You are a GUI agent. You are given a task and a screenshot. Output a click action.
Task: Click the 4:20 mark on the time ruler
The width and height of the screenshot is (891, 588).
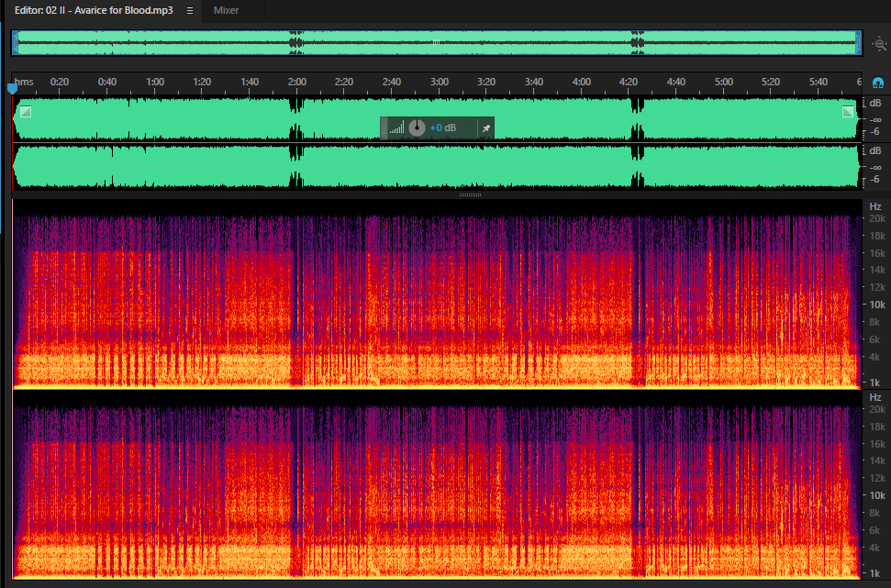pyautogui.click(x=628, y=82)
